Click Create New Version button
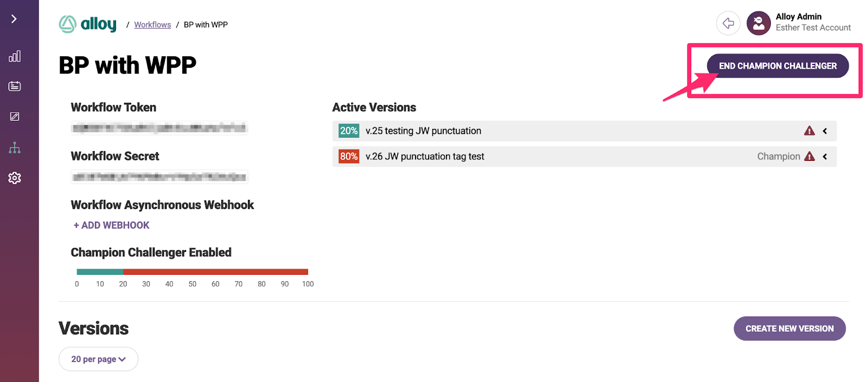The height and width of the screenshot is (382, 868). (789, 328)
